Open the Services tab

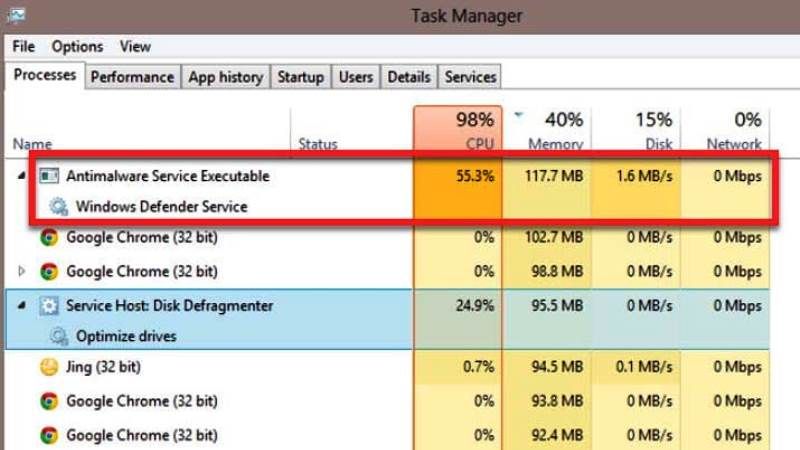tap(470, 77)
